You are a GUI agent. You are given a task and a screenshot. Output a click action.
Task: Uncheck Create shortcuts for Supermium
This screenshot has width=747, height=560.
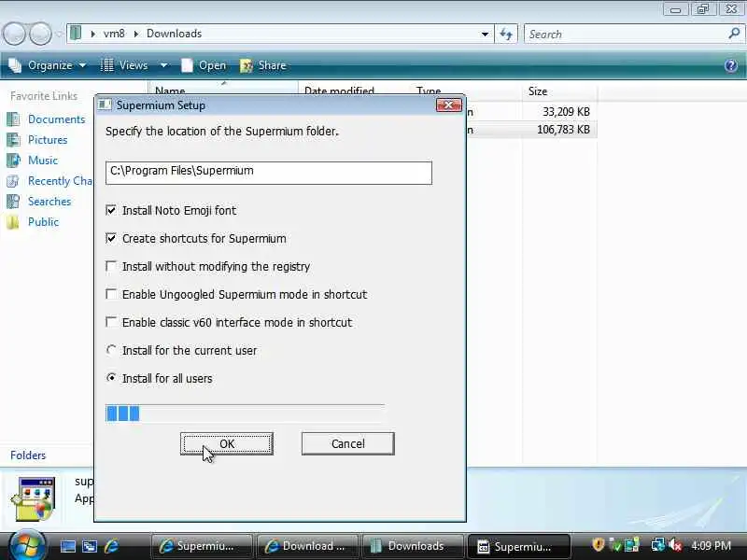coord(111,238)
